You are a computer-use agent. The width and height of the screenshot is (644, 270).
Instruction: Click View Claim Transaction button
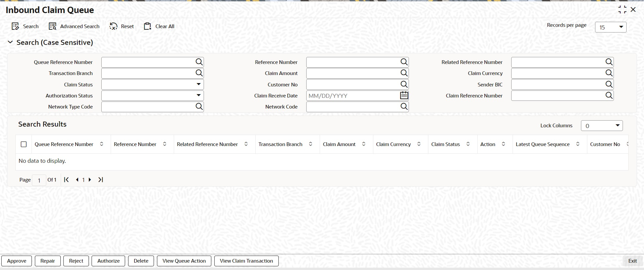click(x=246, y=261)
